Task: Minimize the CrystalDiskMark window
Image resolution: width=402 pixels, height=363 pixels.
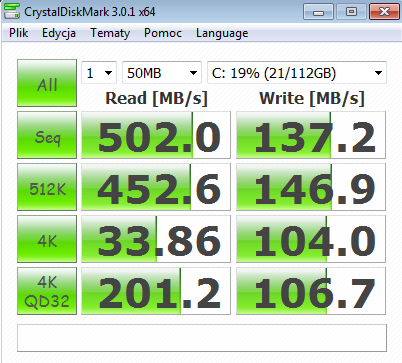Action: pos(318,12)
